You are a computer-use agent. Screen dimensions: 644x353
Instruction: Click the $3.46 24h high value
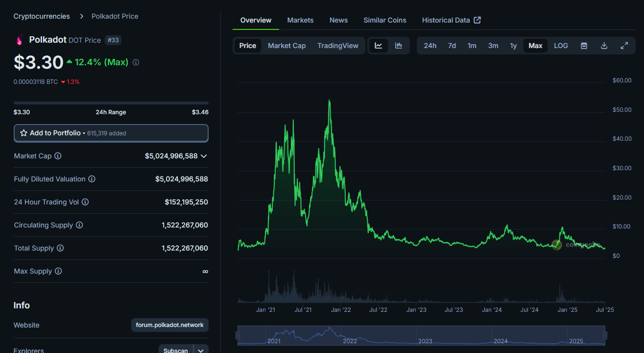(x=200, y=112)
